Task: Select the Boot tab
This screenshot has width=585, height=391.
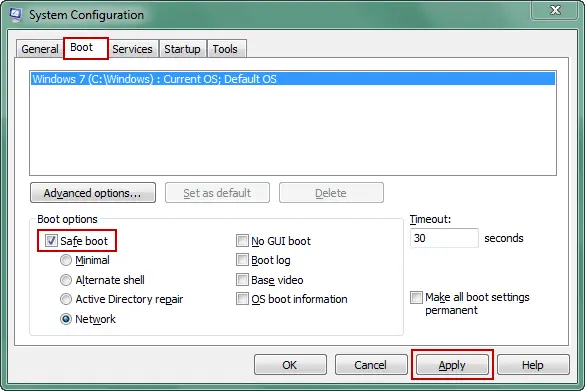Action: [86, 48]
